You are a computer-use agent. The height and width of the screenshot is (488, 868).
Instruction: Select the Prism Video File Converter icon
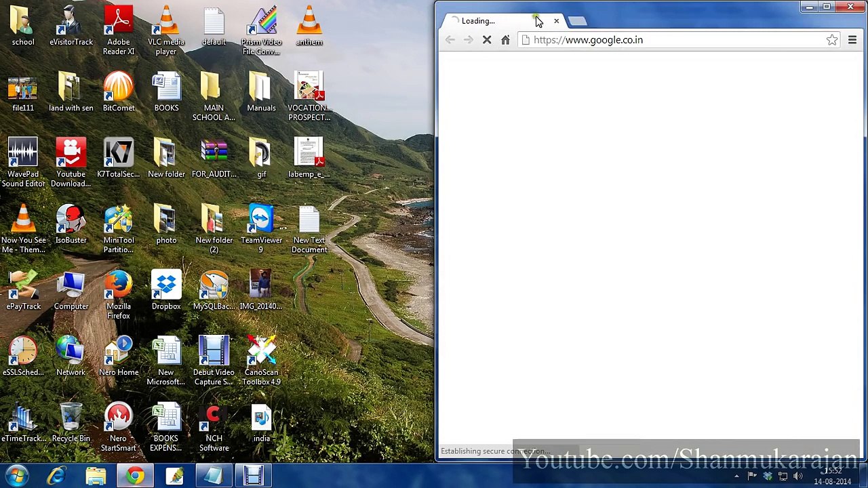coord(261,30)
